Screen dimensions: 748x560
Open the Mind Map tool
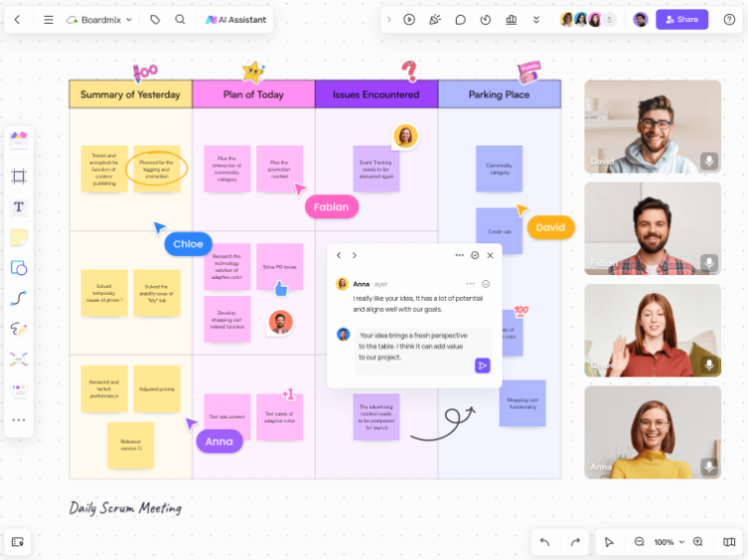pos(19,358)
